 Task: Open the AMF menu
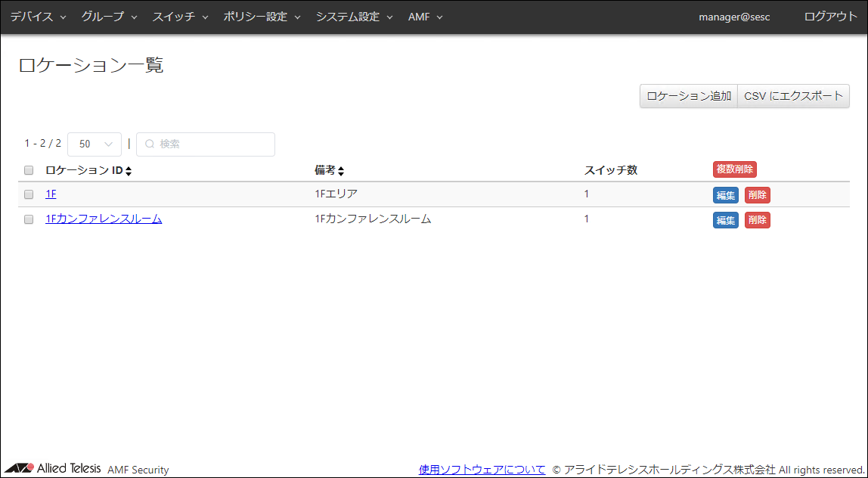[x=425, y=17]
